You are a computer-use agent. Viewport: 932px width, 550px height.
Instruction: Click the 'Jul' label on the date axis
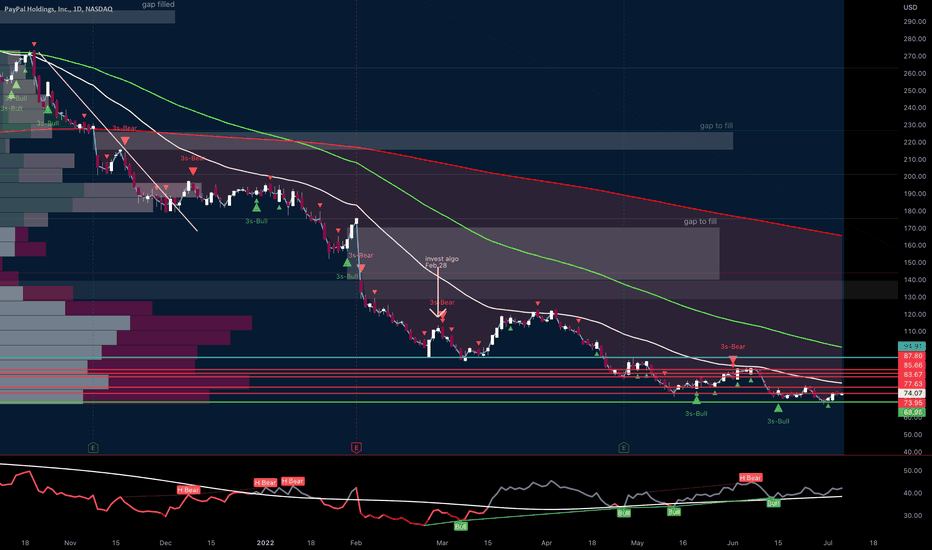[x=828, y=543]
